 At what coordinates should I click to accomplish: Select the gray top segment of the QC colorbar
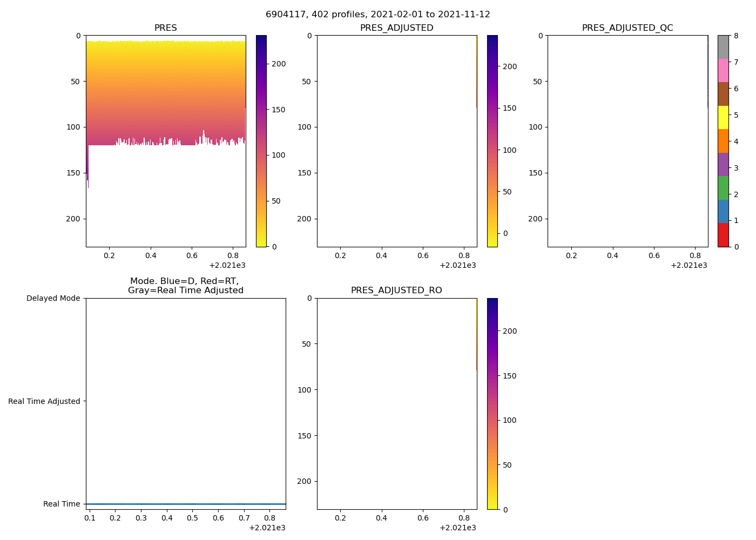click(723, 47)
